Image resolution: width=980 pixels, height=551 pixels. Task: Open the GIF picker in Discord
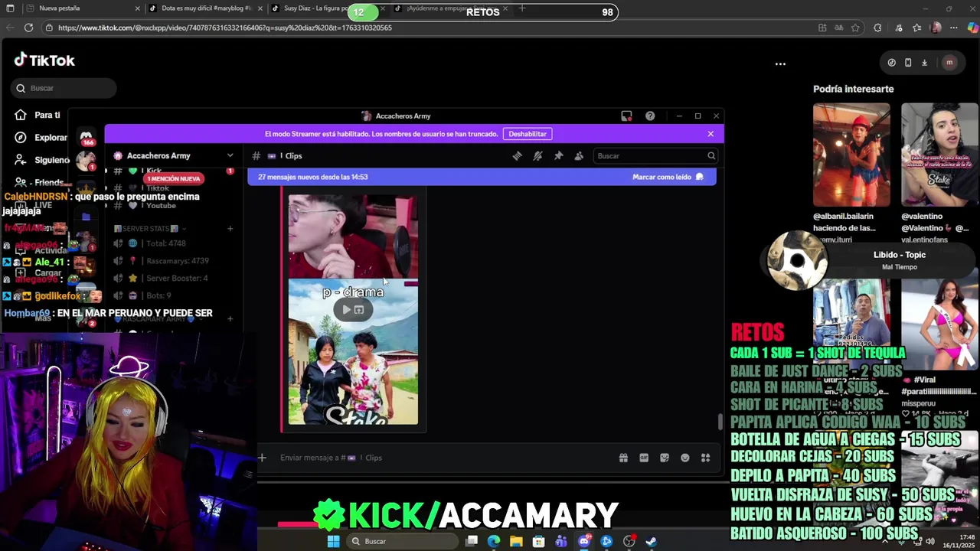(644, 458)
